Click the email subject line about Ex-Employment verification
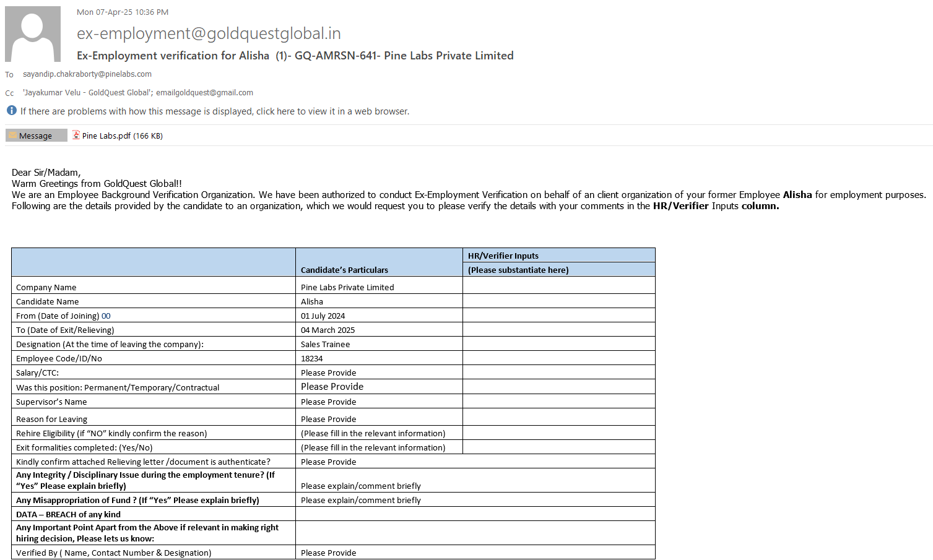The width and height of the screenshot is (933, 560). 295,56
